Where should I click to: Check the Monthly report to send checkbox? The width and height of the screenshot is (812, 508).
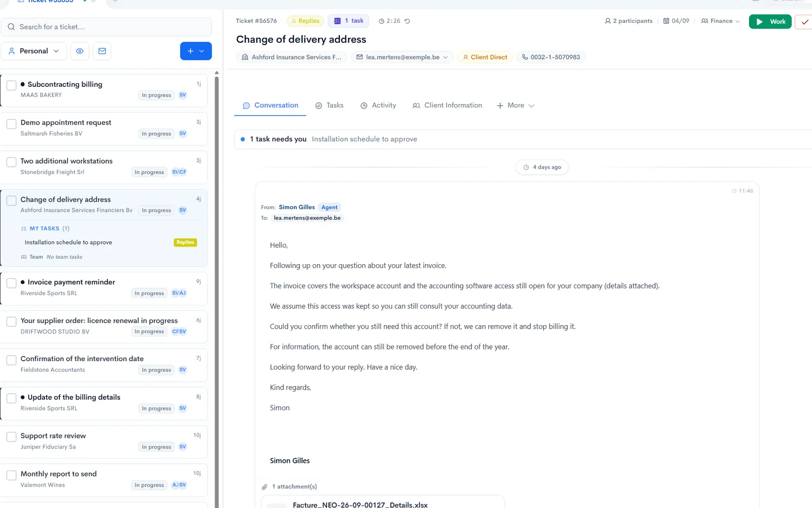click(11, 475)
